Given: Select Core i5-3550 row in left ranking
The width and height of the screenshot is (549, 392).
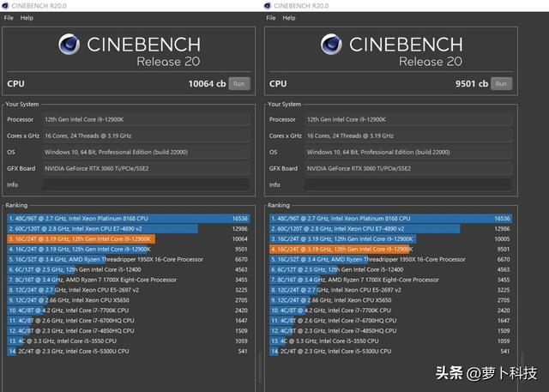Looking at the screenshot, I should [128, 341].
